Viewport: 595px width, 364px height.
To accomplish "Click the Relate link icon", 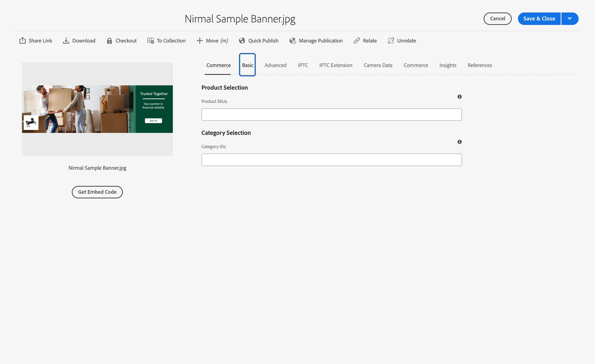I will point(357,41).
